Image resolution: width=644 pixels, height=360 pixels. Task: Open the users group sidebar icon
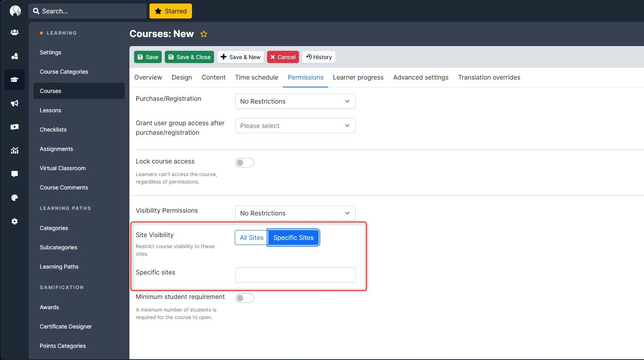point(15,32)
